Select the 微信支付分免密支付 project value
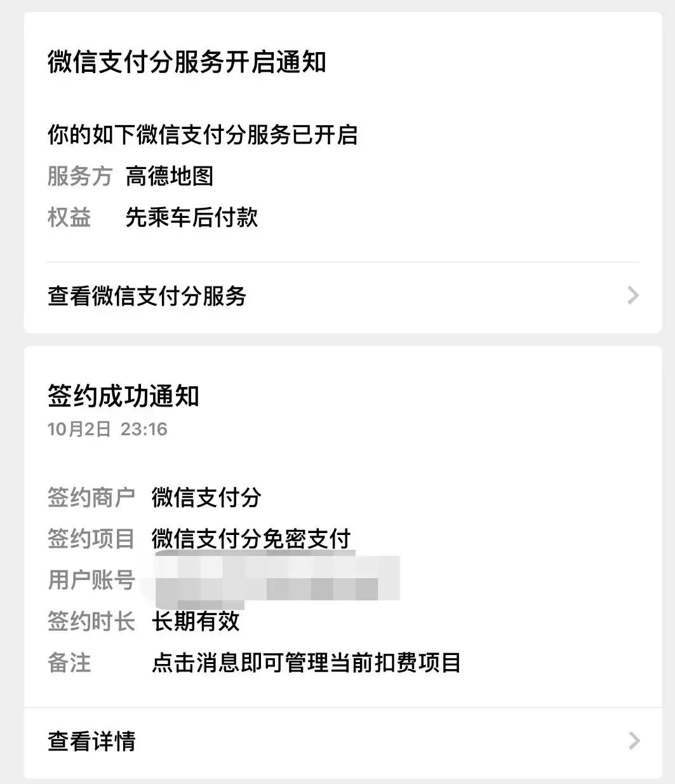This screenshot has height=784, width=675. click(251, 539)
